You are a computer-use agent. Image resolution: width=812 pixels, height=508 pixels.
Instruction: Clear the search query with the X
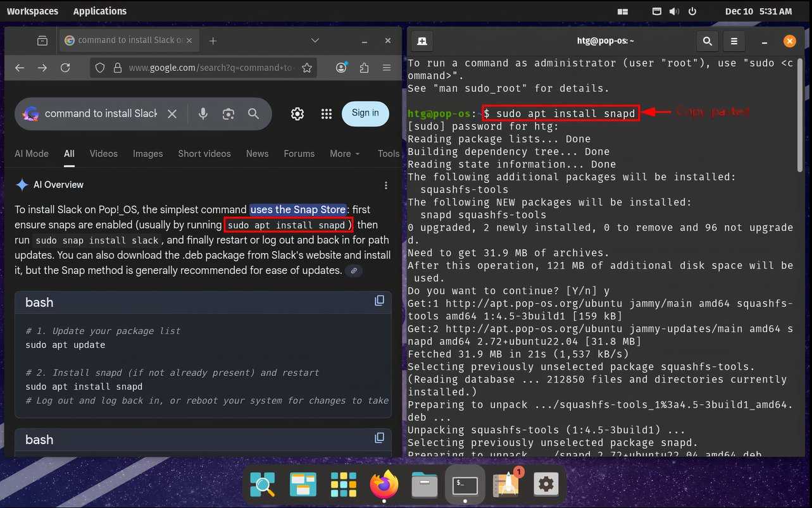click(172, 114)
